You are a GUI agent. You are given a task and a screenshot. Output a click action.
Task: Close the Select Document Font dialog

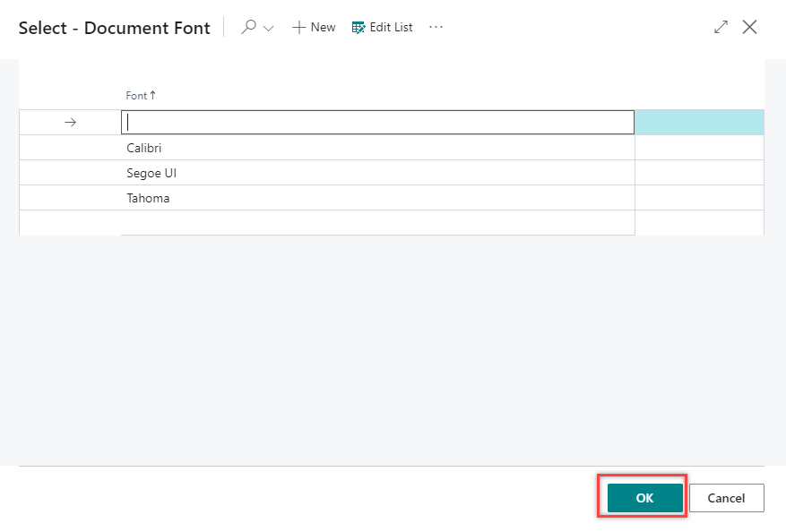point(750,27)
